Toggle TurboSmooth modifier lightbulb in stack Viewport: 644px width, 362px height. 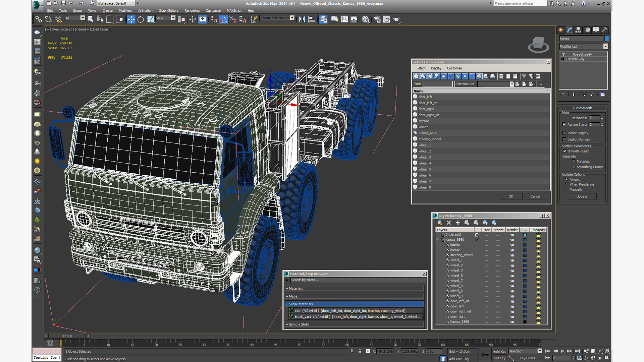563,54
